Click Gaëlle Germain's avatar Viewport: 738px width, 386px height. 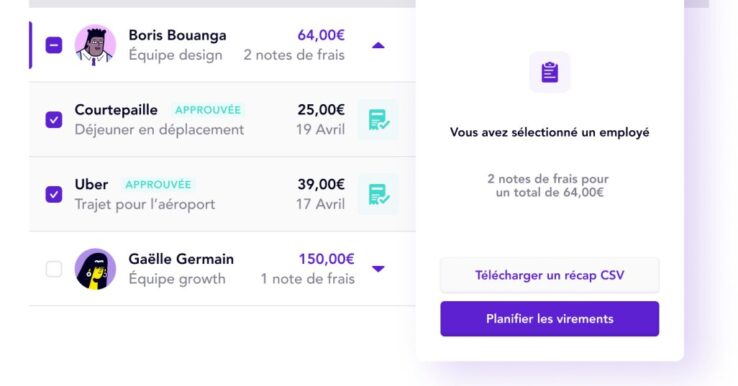click(95, 269)
